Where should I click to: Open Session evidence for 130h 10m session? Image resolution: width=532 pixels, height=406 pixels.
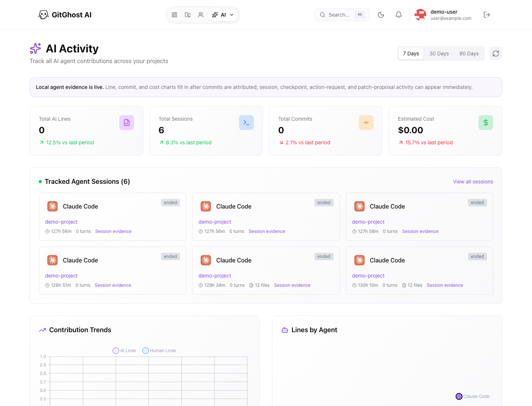[445, 285]
